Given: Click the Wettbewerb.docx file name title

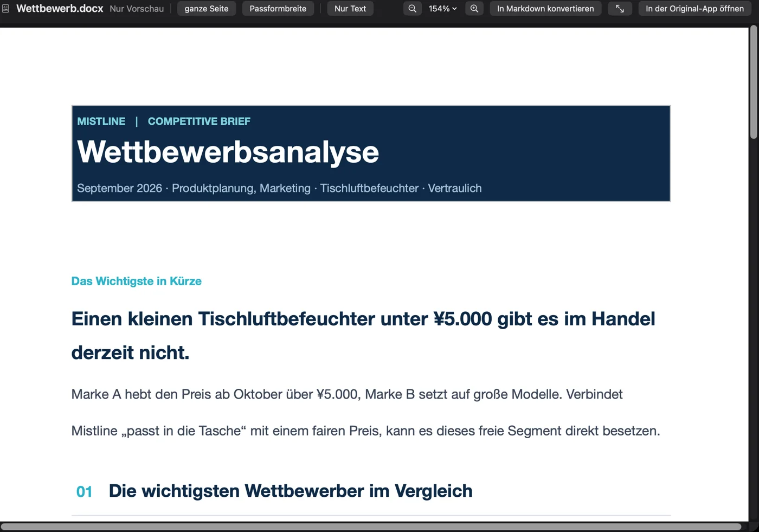Looking at the screenshot, I should coord(60,9).
